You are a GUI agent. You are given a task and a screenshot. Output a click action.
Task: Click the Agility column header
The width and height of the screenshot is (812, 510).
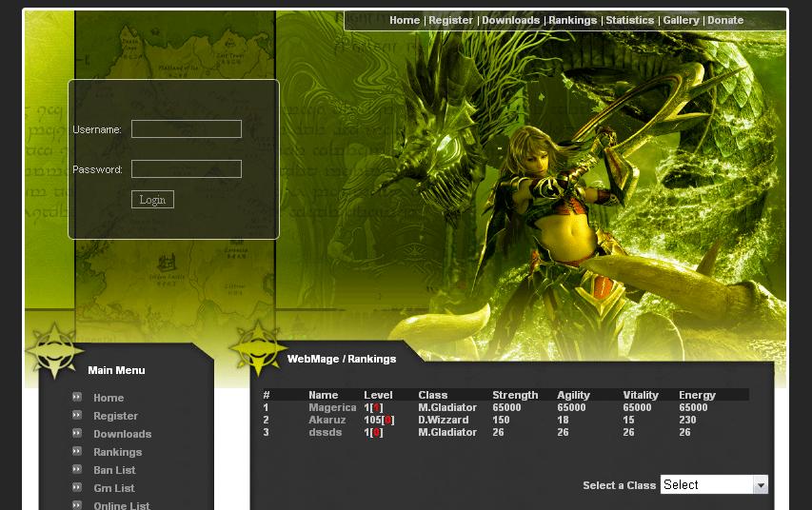click(574, 395)
